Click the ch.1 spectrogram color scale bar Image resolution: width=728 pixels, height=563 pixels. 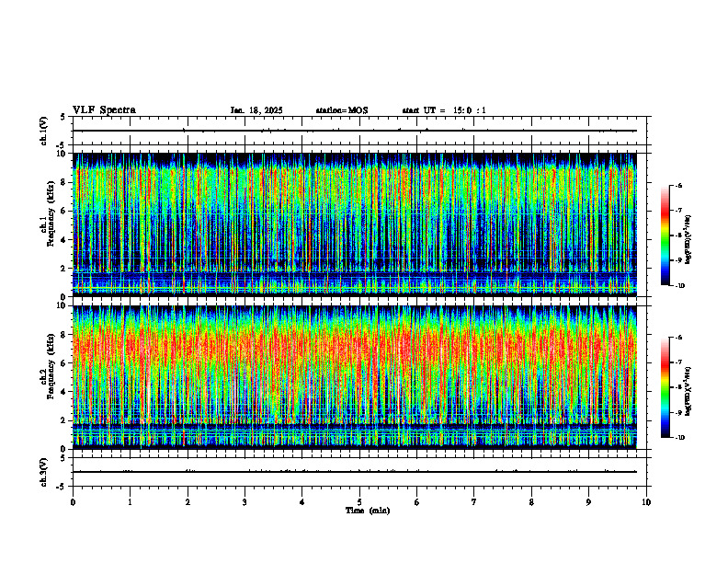point(665,236)
